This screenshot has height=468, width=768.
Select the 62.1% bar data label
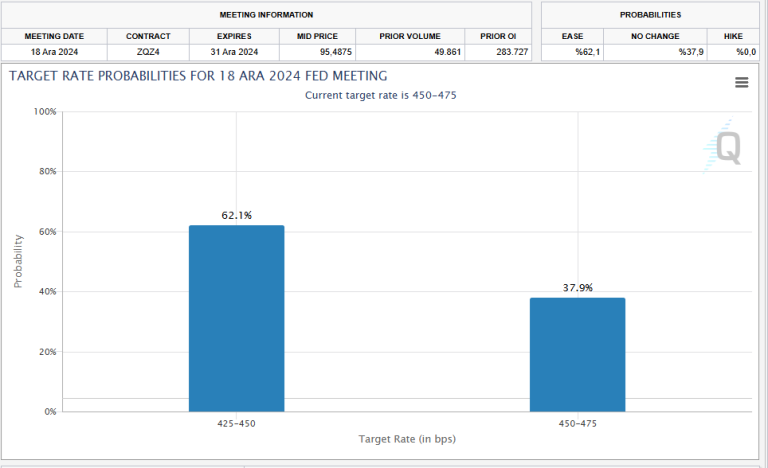[x=237, y=215]
